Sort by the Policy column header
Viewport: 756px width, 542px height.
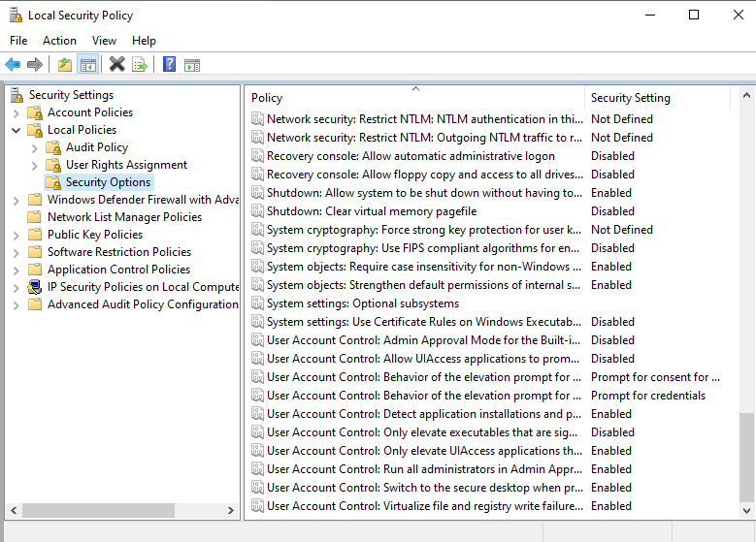tap(414, 98)
